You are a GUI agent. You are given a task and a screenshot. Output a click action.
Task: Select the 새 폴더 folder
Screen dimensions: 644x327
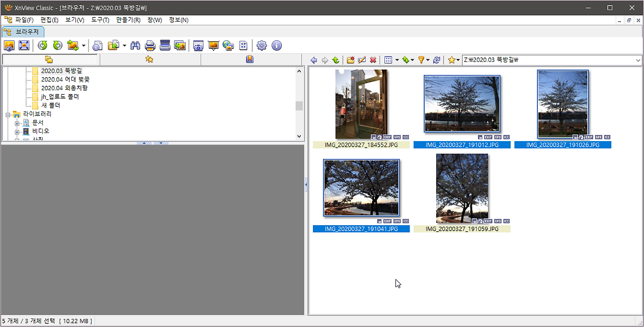click(51, 105)
